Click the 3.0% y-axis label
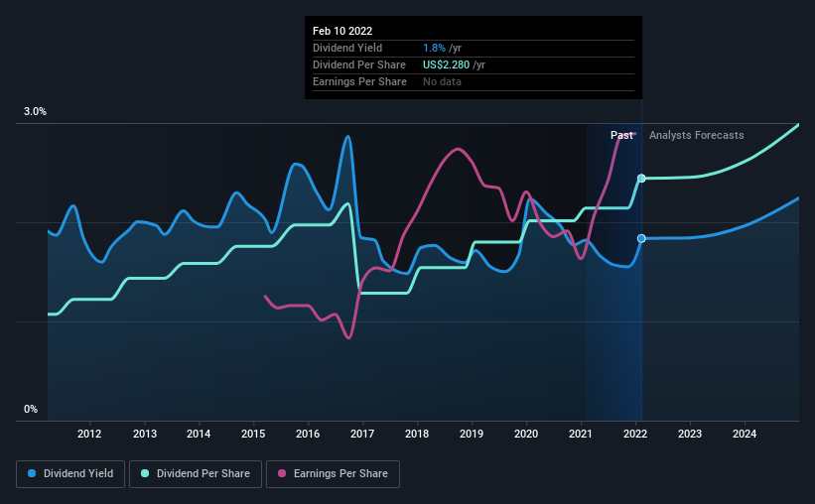This screenshot has width=815, height=504. pos(35,112)
